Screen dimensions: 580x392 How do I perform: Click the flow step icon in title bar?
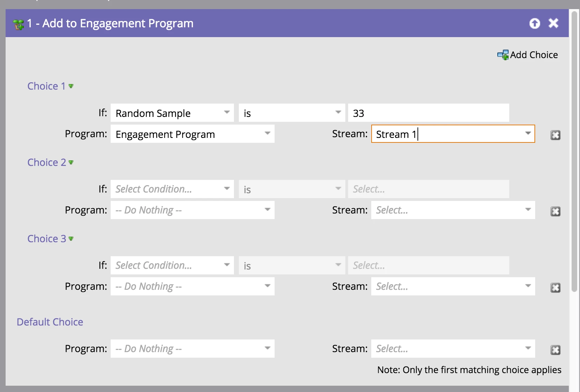pyautogui.click(x=18, y=24)
